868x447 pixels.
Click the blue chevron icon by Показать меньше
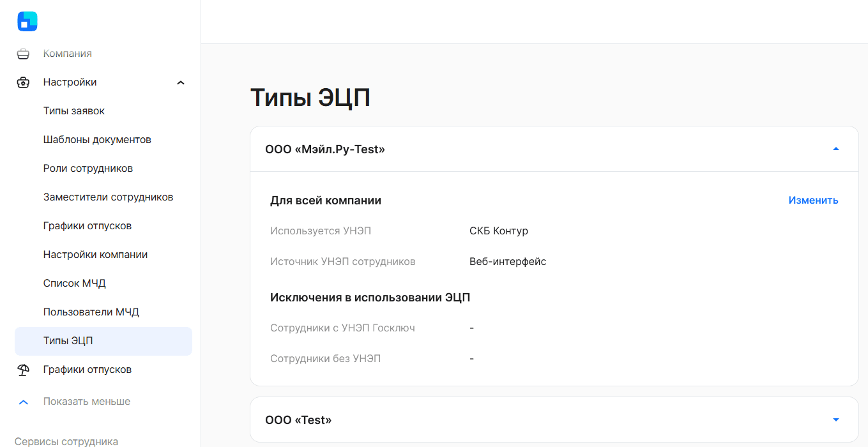(24, 402)
